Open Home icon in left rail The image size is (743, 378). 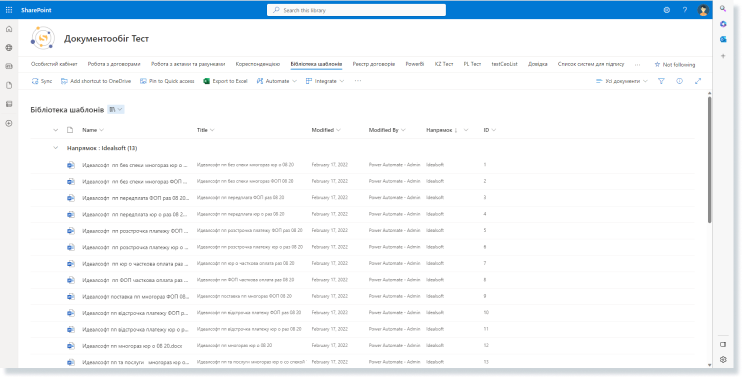tap(9, 29)
